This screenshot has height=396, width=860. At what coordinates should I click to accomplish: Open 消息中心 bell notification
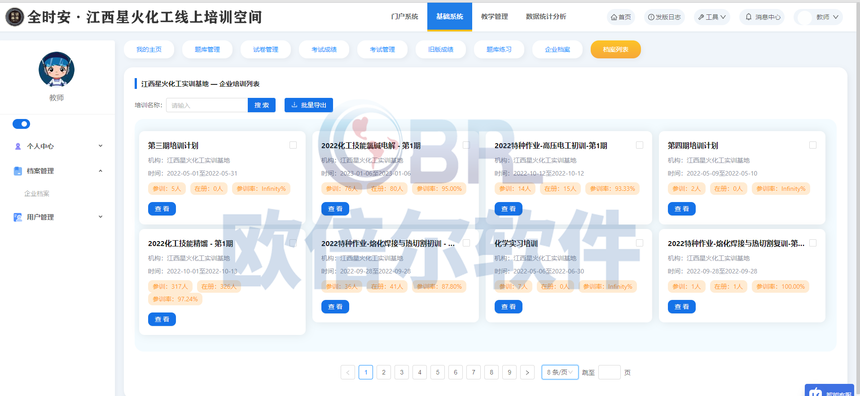pyautogui.click(x=762, y=17)
